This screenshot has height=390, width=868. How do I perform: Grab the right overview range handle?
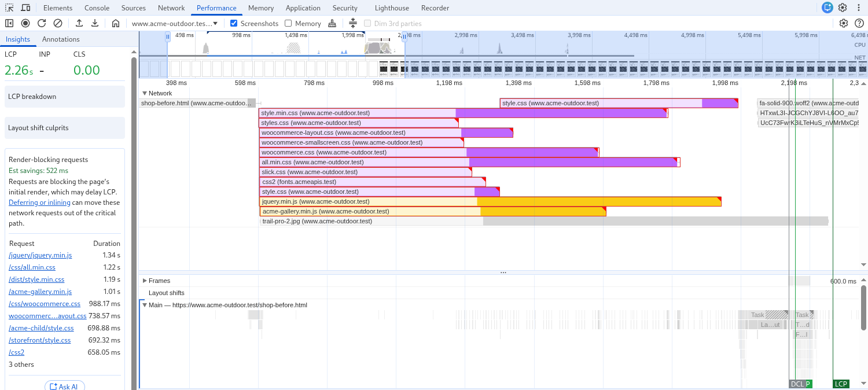404,36
